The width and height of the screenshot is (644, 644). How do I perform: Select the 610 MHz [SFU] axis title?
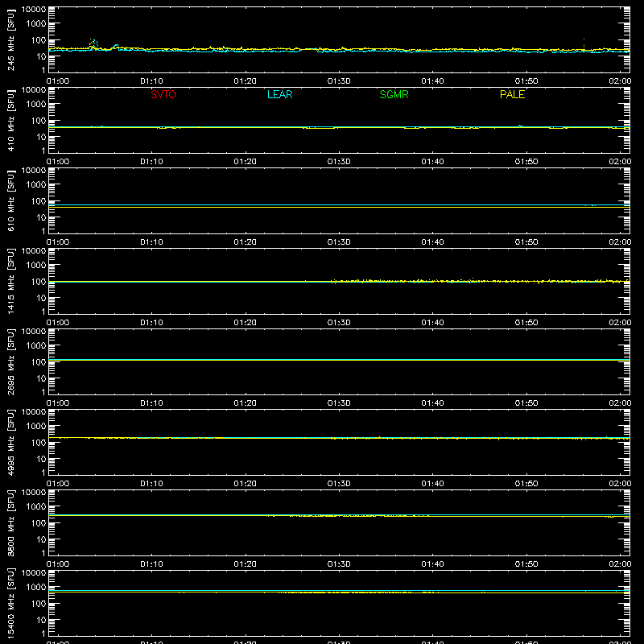(x=10, y=200)
